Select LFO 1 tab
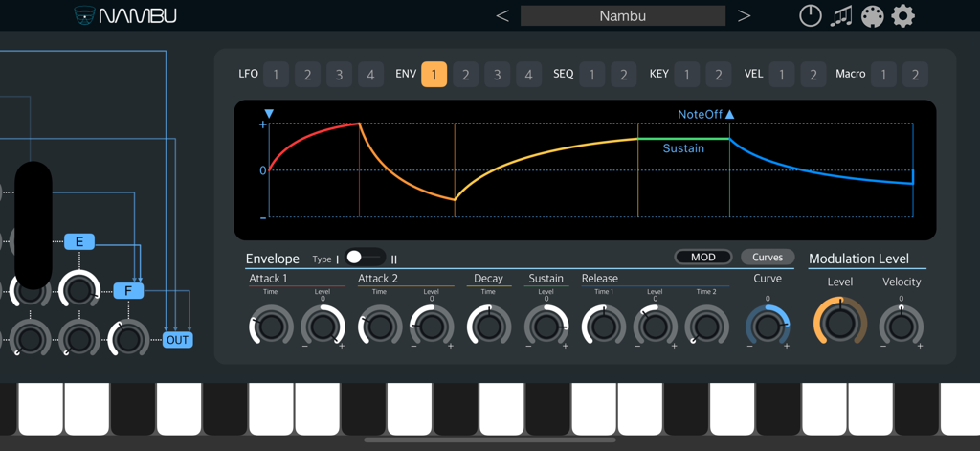Screen dimensions: 980x451 [277, 75]
